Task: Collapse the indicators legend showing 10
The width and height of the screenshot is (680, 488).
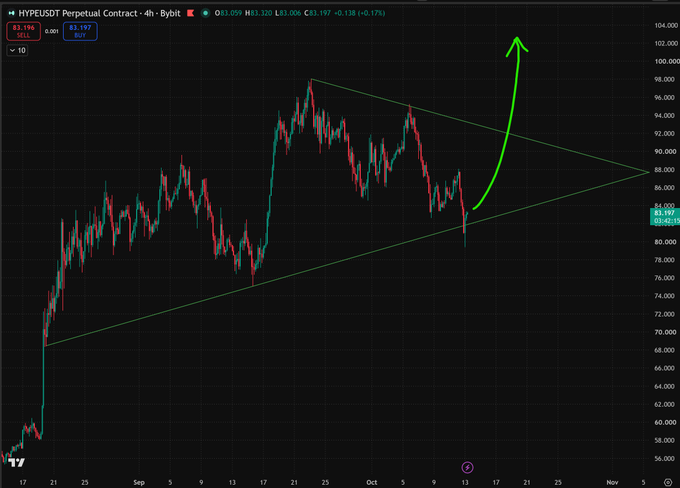Action: (17, 50)
